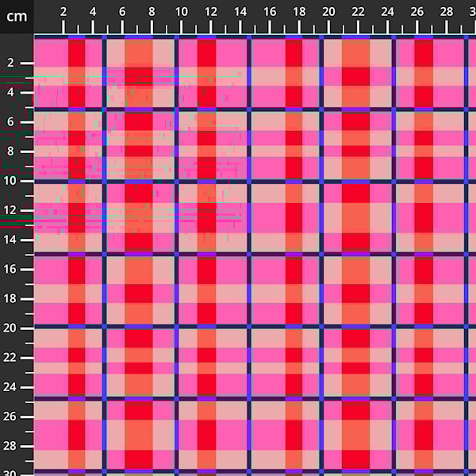The image size is (476, 476).
Task: Click the 16 mark on the left ruler
Action: [x=11, y=269]
